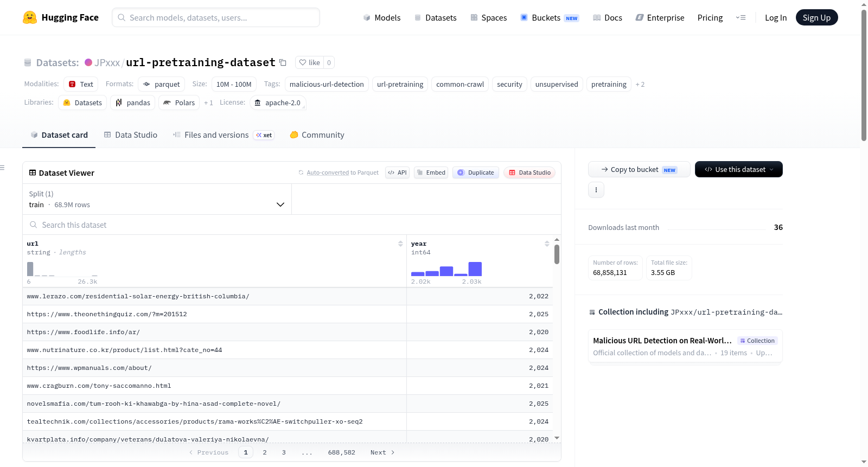This screenshot has width=868, height=467.
Task: Go to page 3 of viewer
Action: coord(284,452)
